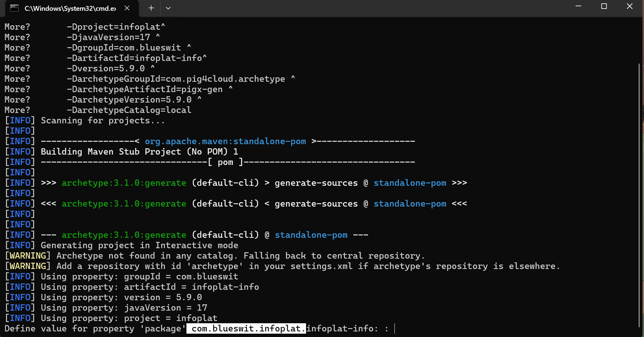Click the Building Maven Stub Project line
The height and width of the screenshot is (337, 644).
click(139, 151)
